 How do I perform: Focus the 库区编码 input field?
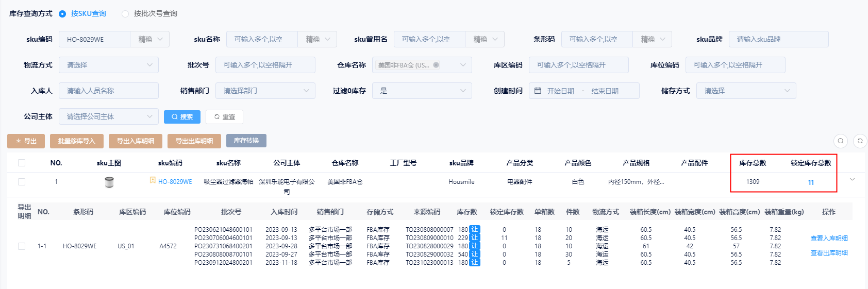point(579,65)
